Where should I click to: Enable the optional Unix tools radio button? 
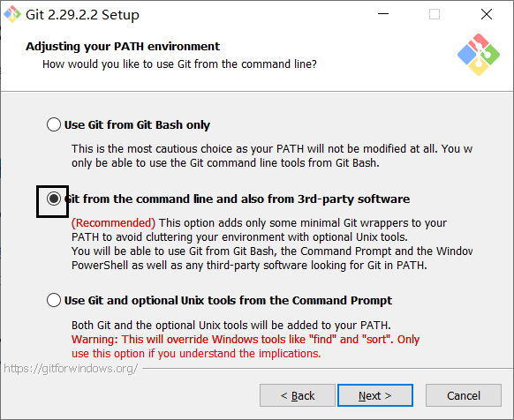click(x=54, y=300)
